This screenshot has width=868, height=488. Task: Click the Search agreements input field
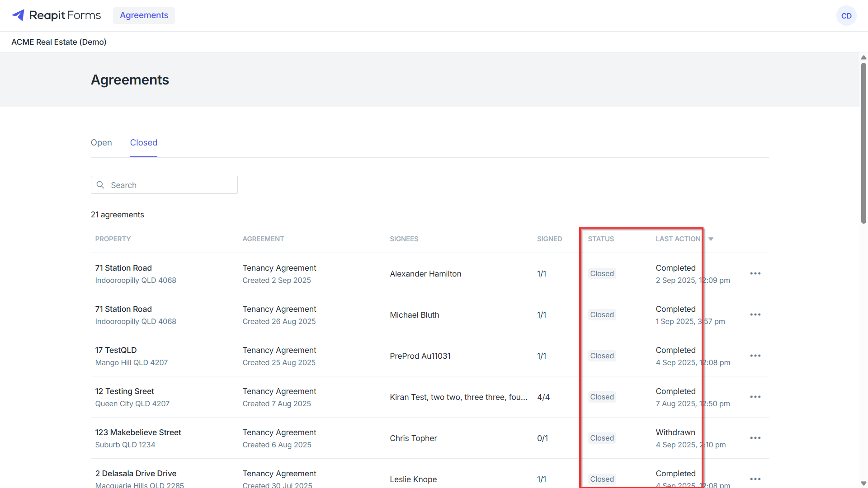click(x=164, y=185)
